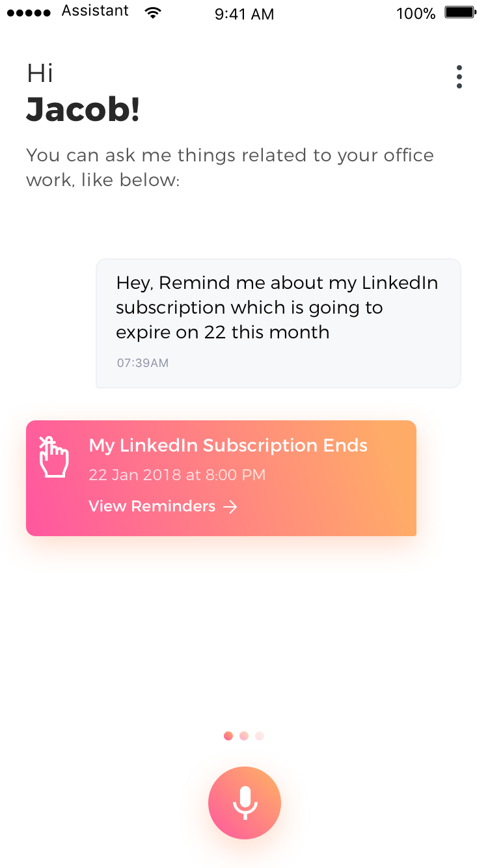Viewport: 488px width, 868px height.
Task: Open View Reminders link
Action: 163,506
